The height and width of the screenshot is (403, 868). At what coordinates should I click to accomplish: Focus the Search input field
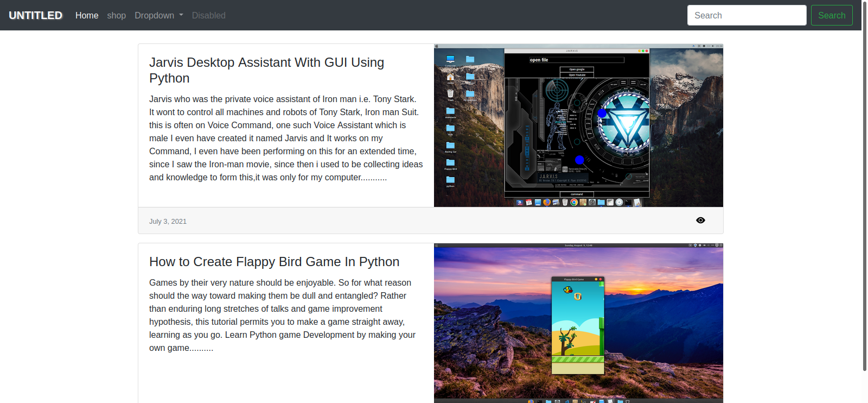747,15
